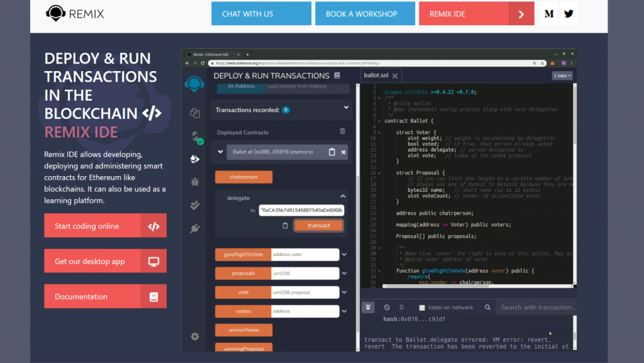Open the browser three-dot menu
The image size is (644, 363).
click(x=571, y=64)
